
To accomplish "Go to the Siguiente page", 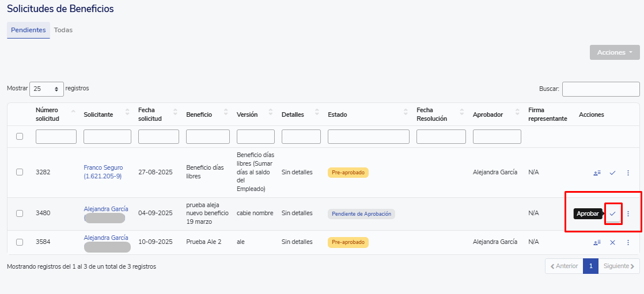I will (619, 266).
